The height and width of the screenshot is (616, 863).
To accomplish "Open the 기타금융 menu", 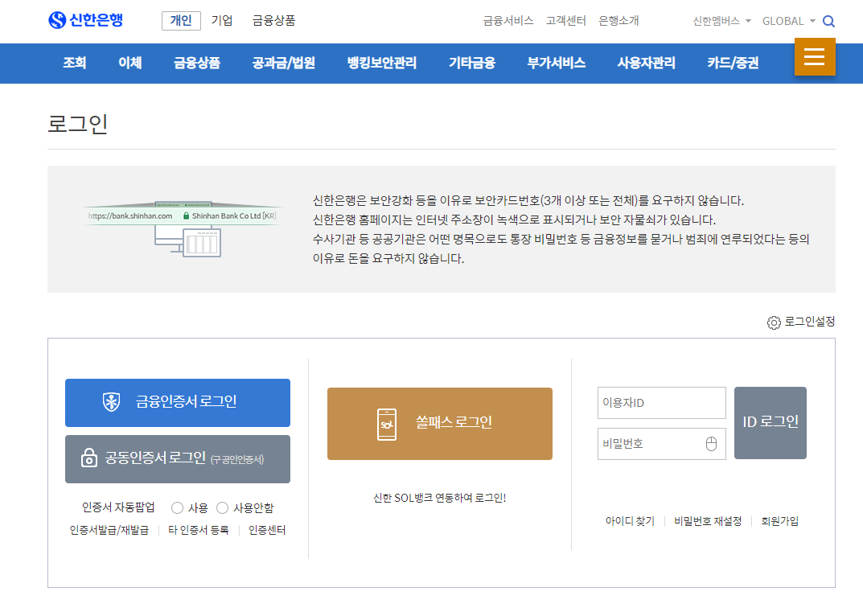I will click(x=471, y=63).
